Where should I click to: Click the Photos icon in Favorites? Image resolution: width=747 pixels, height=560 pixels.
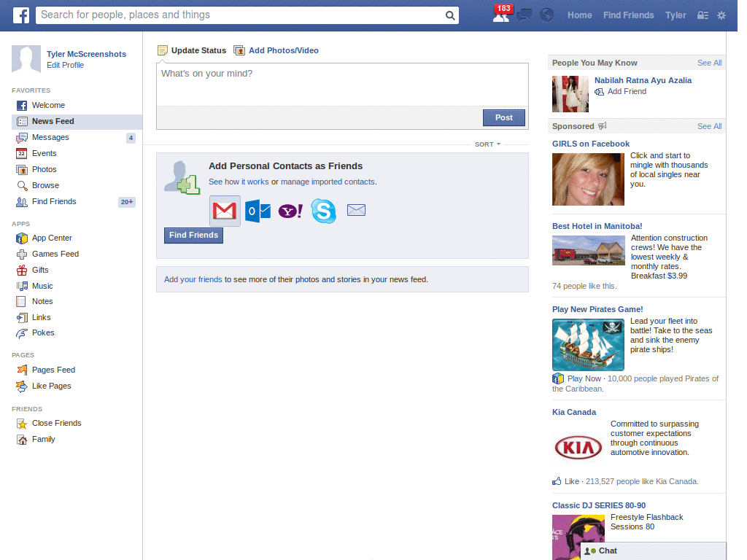[x=21, y=169]
